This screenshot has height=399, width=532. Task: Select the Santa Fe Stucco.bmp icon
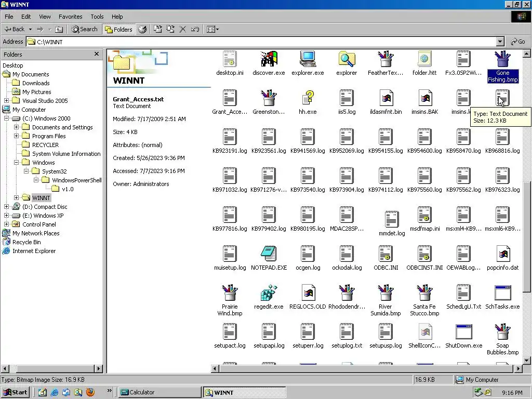coord(424,292)
